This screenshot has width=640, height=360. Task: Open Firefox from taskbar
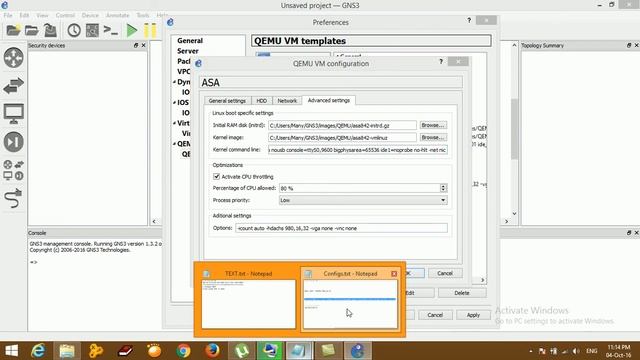[212, 351]
